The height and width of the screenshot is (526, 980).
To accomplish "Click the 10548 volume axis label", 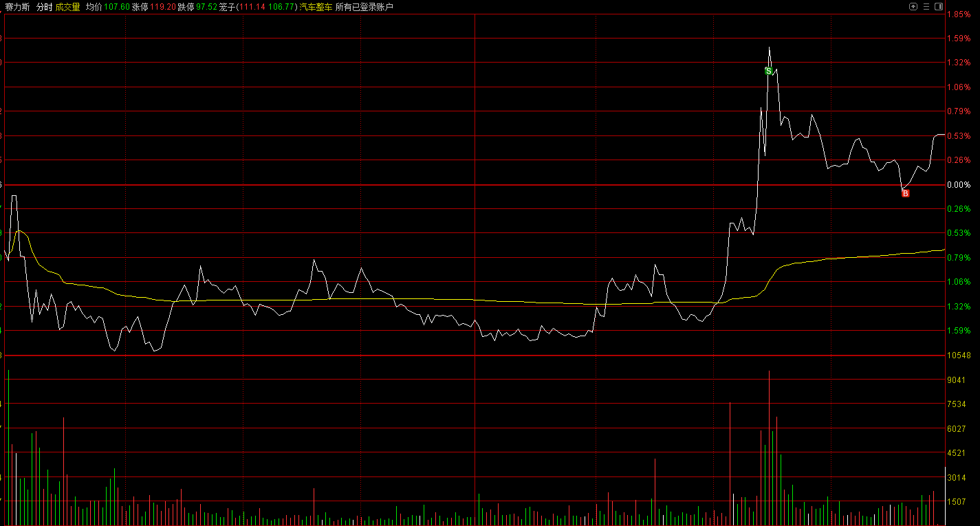I will 959,355.
